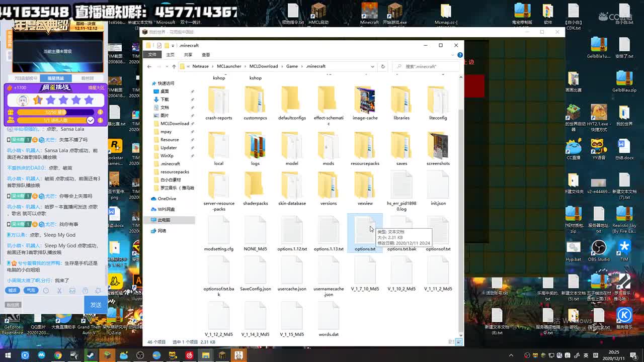Image resolution: width=644 pixels, height=362 pixels.
Task: Select the versions folder
Action: coord(328,189)
